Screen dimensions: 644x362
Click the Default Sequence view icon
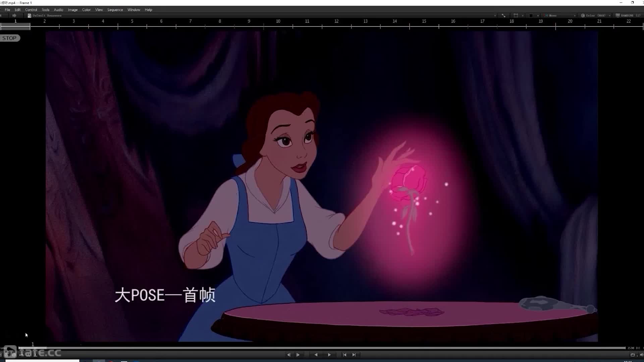(x=30, y=15)
